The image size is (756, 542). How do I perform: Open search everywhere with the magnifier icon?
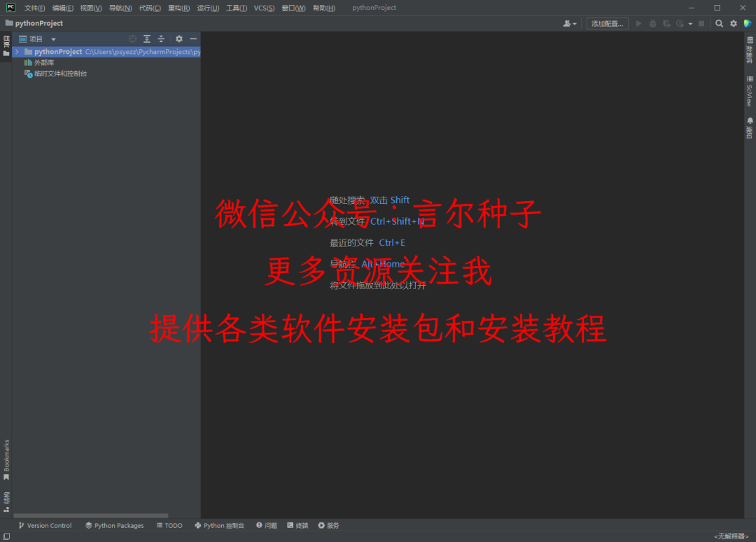click(718, 23)
